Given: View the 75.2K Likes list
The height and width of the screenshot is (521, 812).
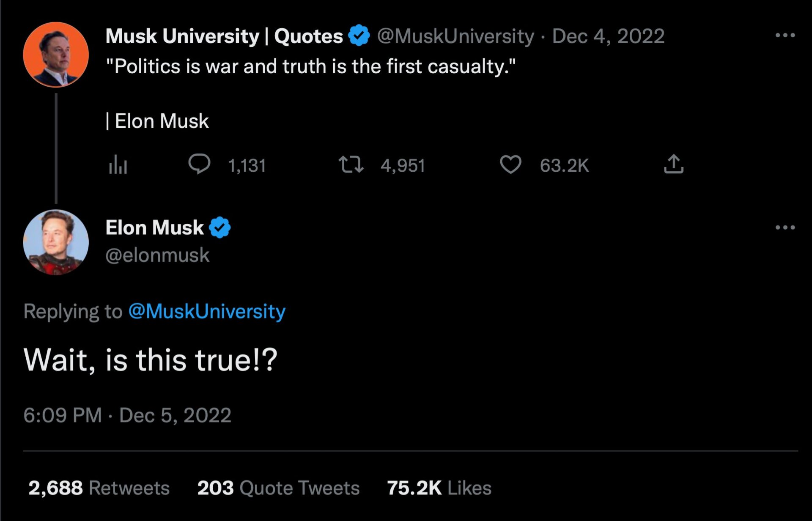Looking at the screenshot, I should click(x=439, y=488).
